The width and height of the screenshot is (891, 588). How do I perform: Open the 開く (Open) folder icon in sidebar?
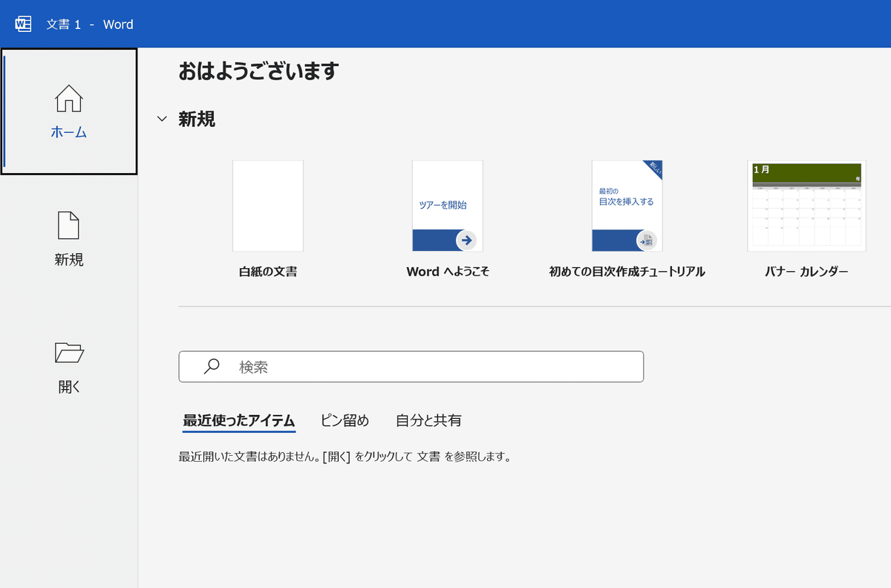coord(69,353)
